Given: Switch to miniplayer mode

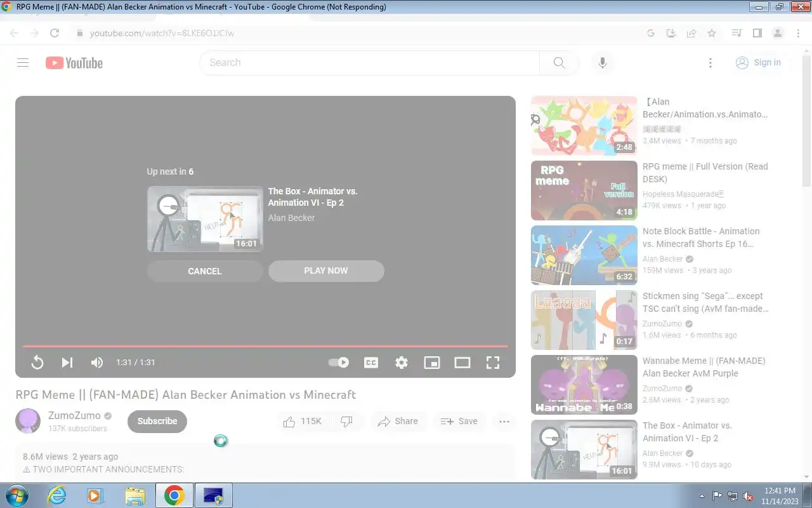Looking at the screenshot, I should pyautogui.click(x=432, y=363).
